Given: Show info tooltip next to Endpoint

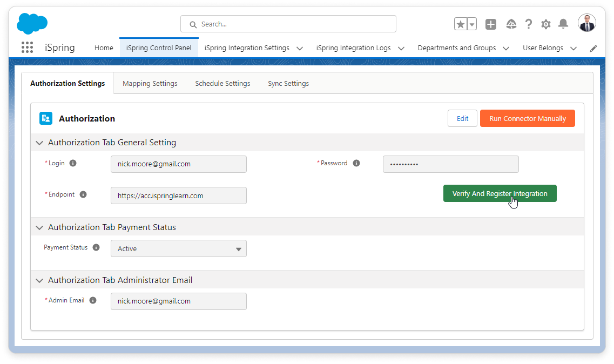Looking at the screenshot, I should [x=83, y=194].
